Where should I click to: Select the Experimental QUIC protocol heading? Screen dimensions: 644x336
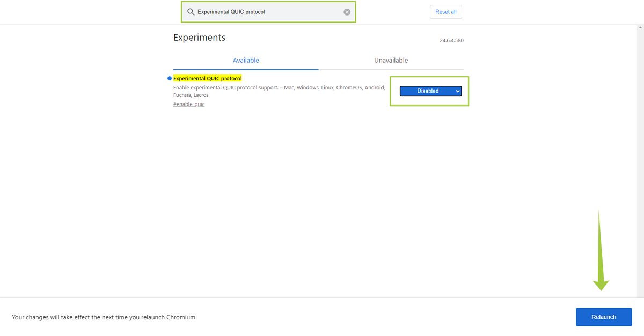point(208,78)
